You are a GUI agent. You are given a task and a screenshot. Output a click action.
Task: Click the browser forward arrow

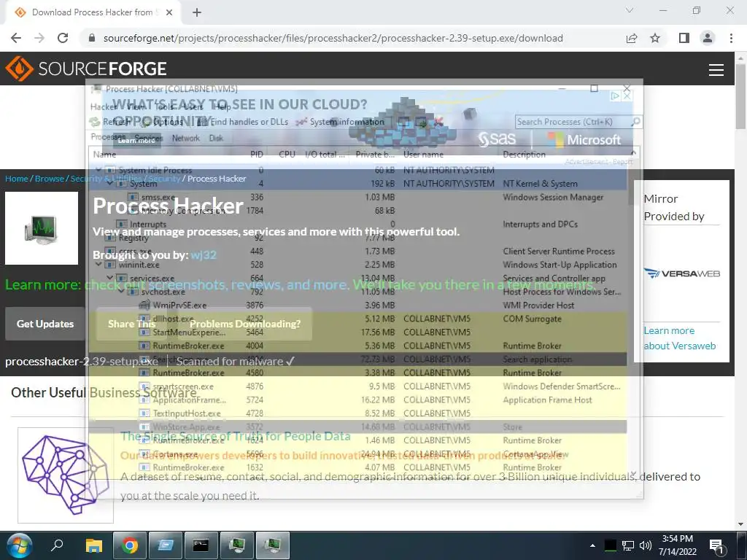coord(39,38)
